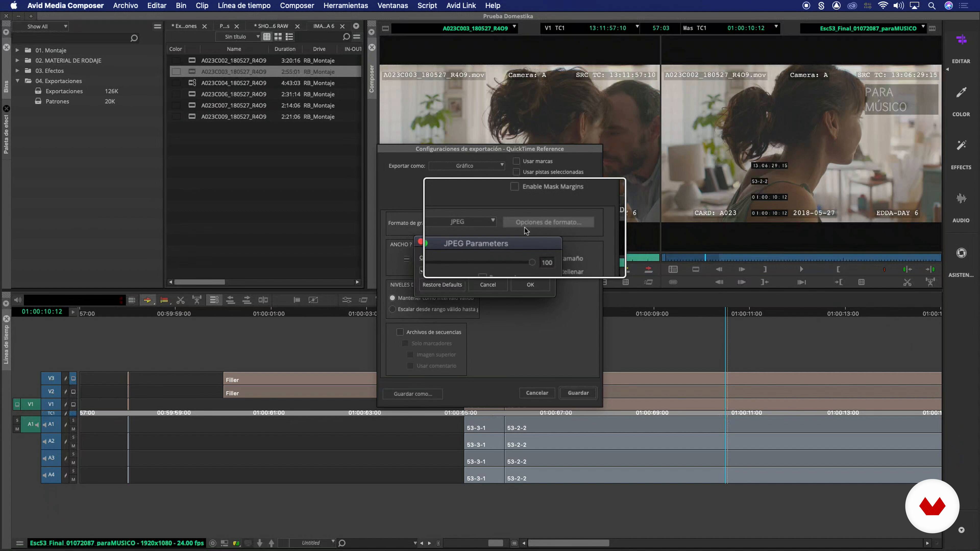This screenshot has width=980, height=551.
Task: Open the Línea de tiempo menu
Action: 244,6
